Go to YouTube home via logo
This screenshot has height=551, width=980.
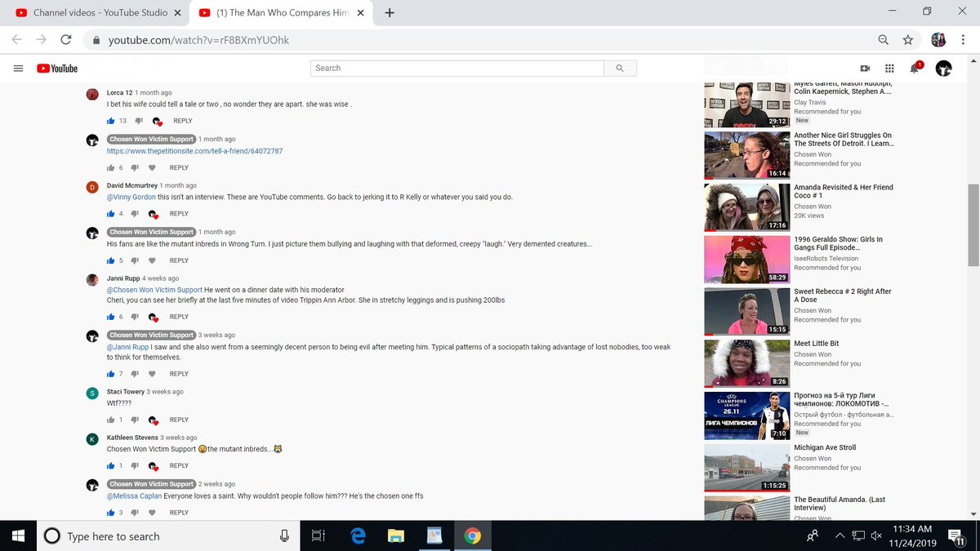[57, 69]
